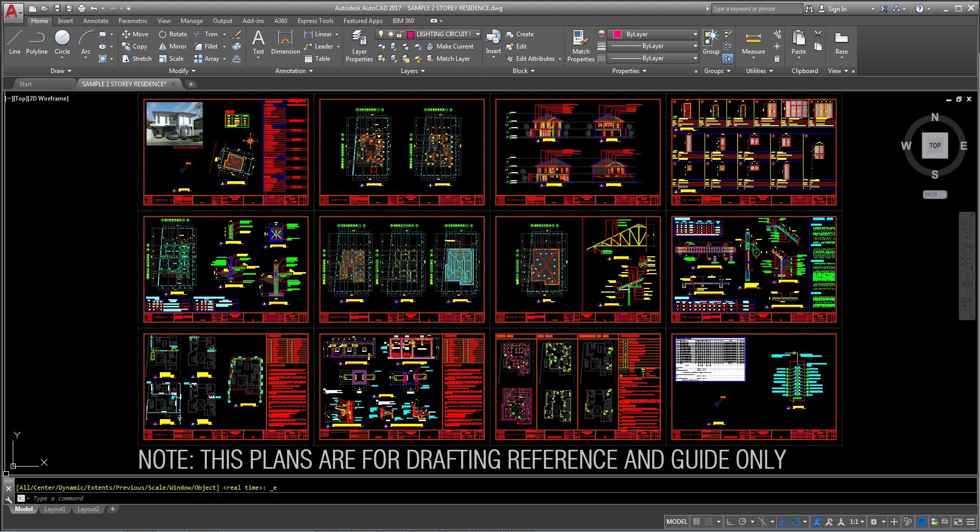Image resolution: width=980 pixels, height=532 pixels.
Task: Toggle grid display in status bar
Action: 696,522
